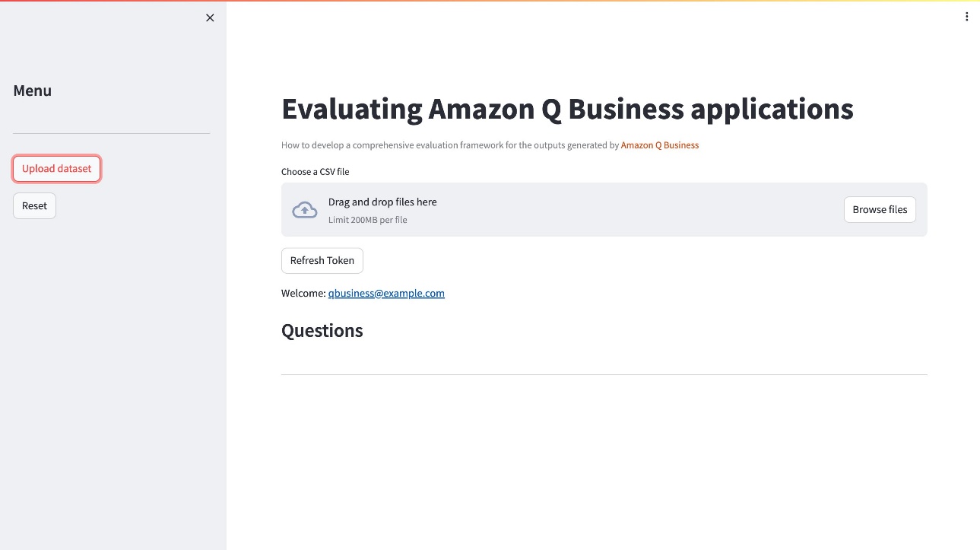Click the Questions section heading
Viewport: 980px width, 550px height.
322,331
